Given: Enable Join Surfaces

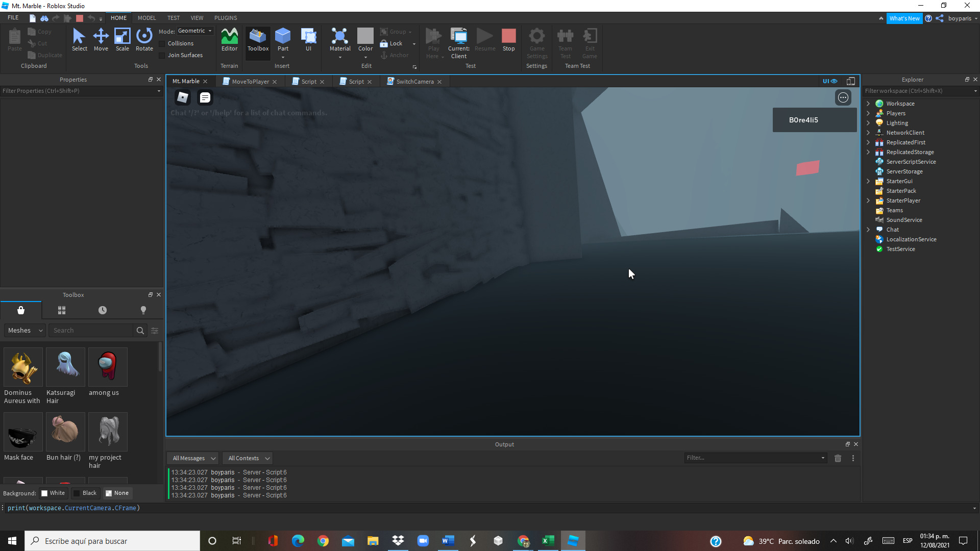Looking at the screenshot, I should (x=162, y=55).
